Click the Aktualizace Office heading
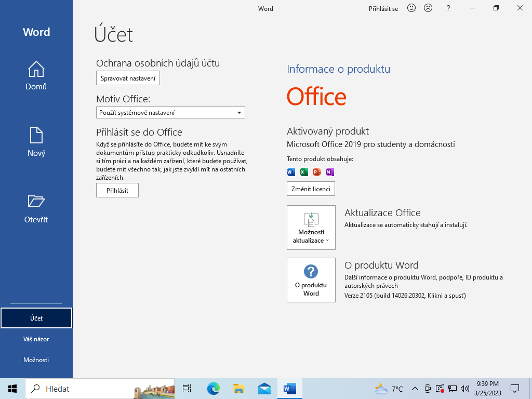 pos(382,212)
